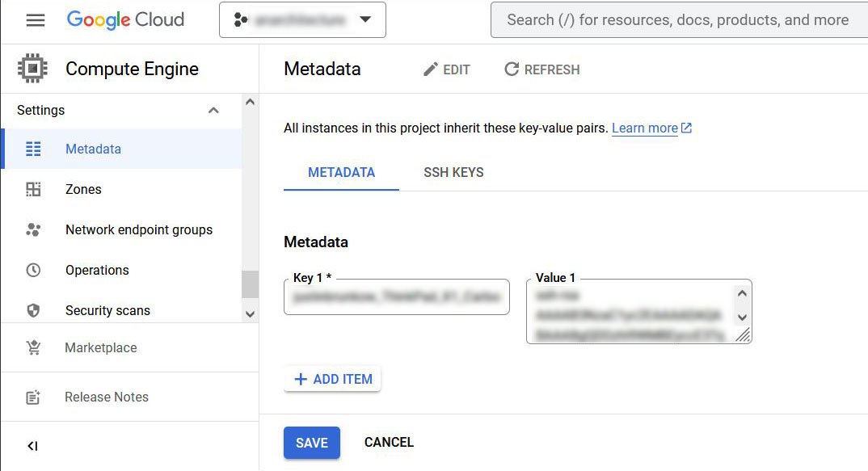Click the pencil Edit icon
Image resolution: width=868 pixels, height=471 pixels.
click(430, 69)
